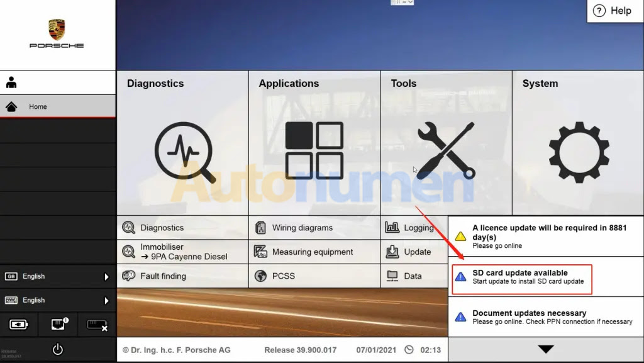The width and height of the screenshot is (644, 363).
Task: Expand the GB English language selector
Action: tap(58, 276)
